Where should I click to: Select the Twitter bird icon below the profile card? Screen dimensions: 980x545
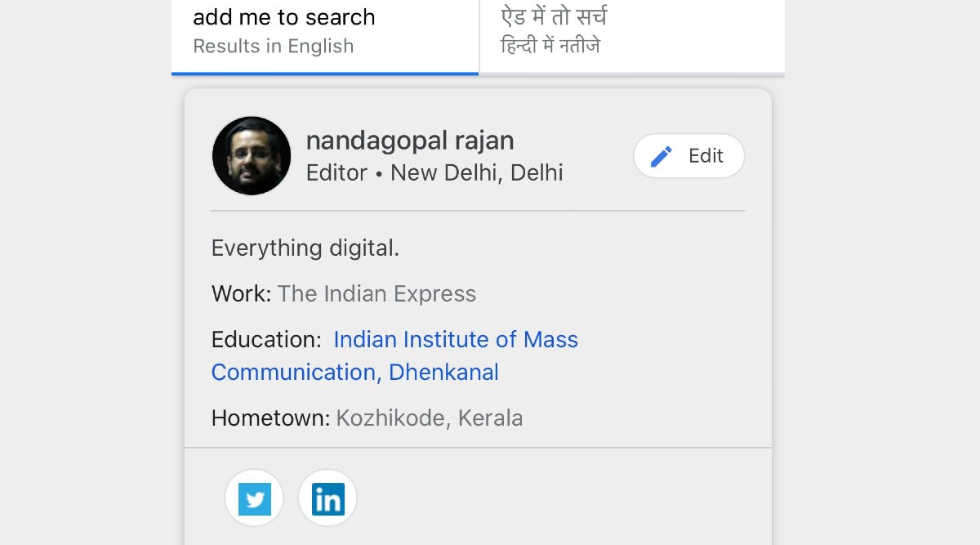pyautogui.click(x=254, y=498)
